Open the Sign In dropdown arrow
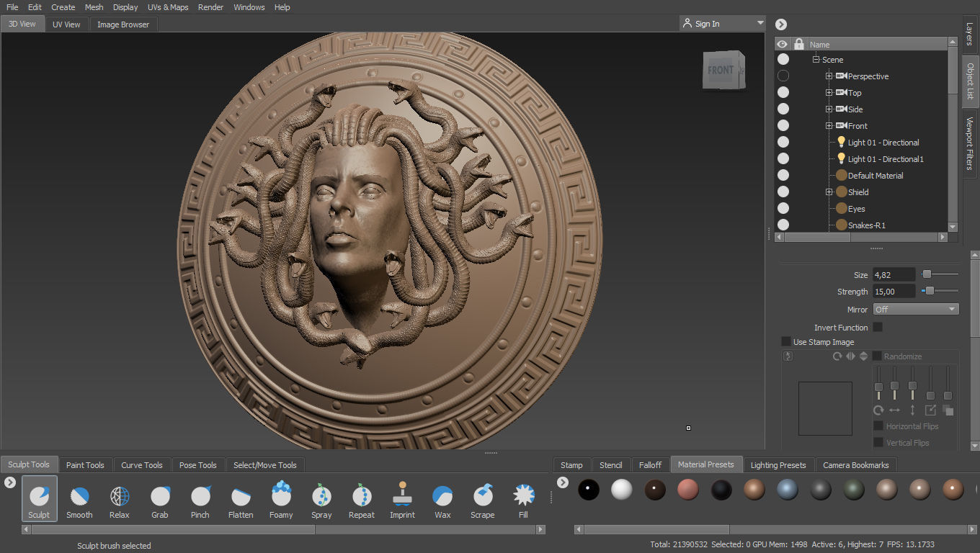980x553 pixels. (x=759, y=23)
